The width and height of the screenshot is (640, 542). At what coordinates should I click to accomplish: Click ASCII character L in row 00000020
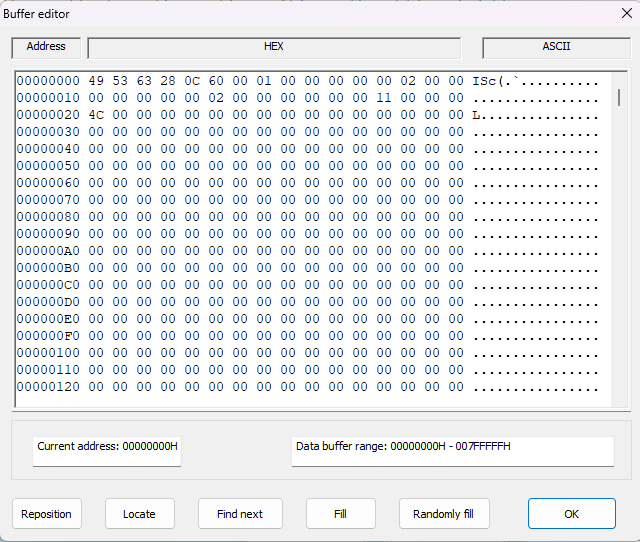click(x=476, y=116)
